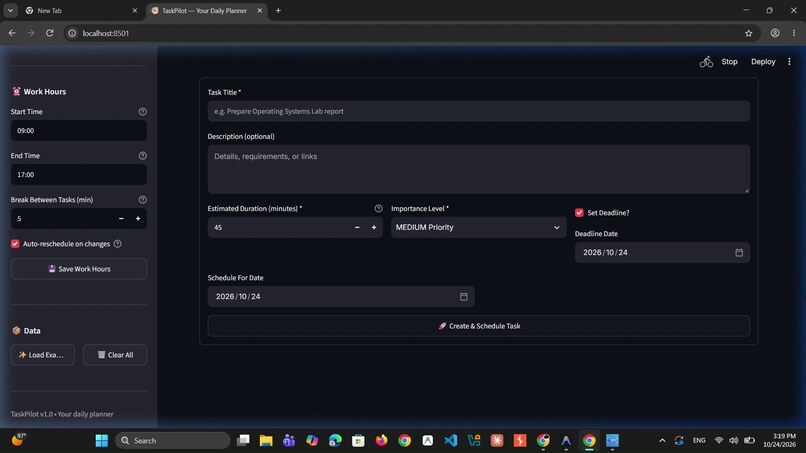Increase Break Between Tasks value
Screen dimensions: 806x453
[x=138, y=219]
